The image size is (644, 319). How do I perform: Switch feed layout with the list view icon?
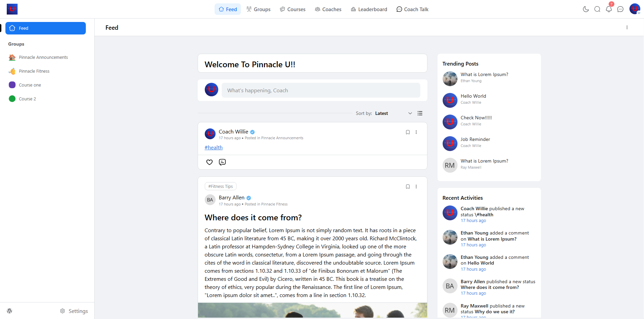click(x=420, y=113)
